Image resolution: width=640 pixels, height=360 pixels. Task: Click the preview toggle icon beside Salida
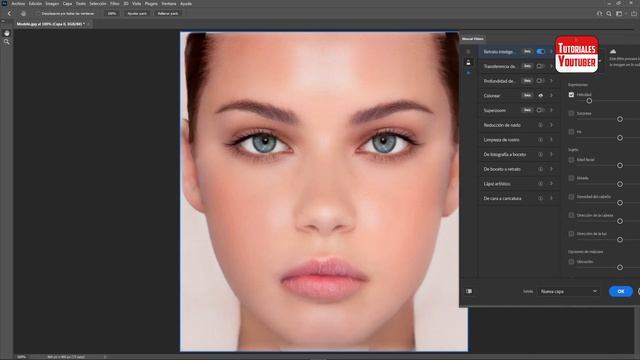tap(469, 291)
